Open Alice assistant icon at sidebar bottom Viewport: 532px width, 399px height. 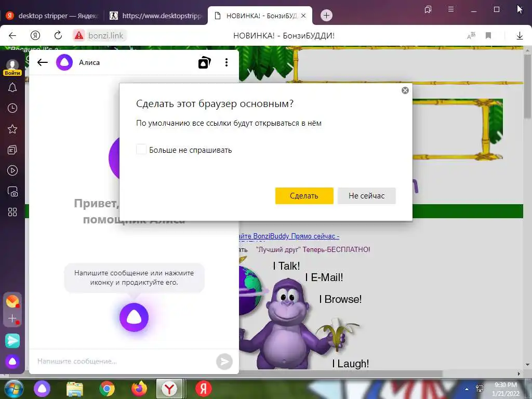click(x=12, y=362)
